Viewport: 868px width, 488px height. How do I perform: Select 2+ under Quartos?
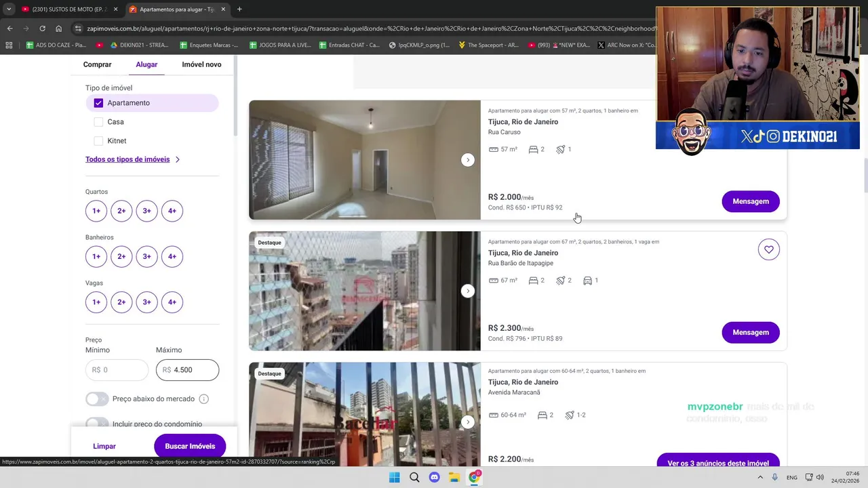tap(121, 211)
